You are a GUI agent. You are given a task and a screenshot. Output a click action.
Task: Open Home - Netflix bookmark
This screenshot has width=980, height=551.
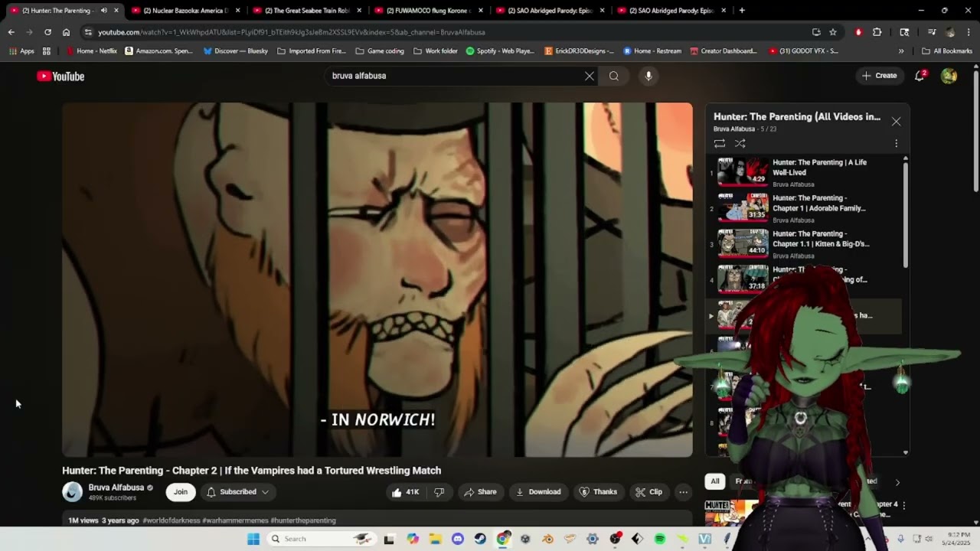pyautogui.click(x=92, y=51)
